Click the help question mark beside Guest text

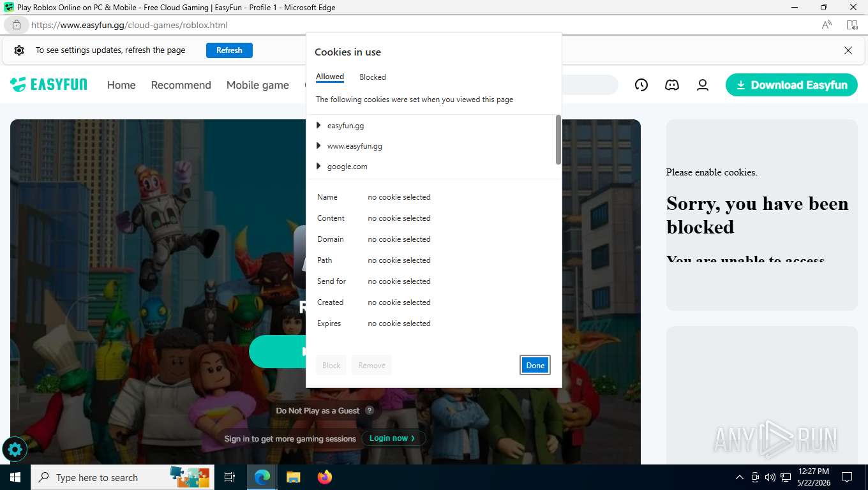(x=370, y=410)
